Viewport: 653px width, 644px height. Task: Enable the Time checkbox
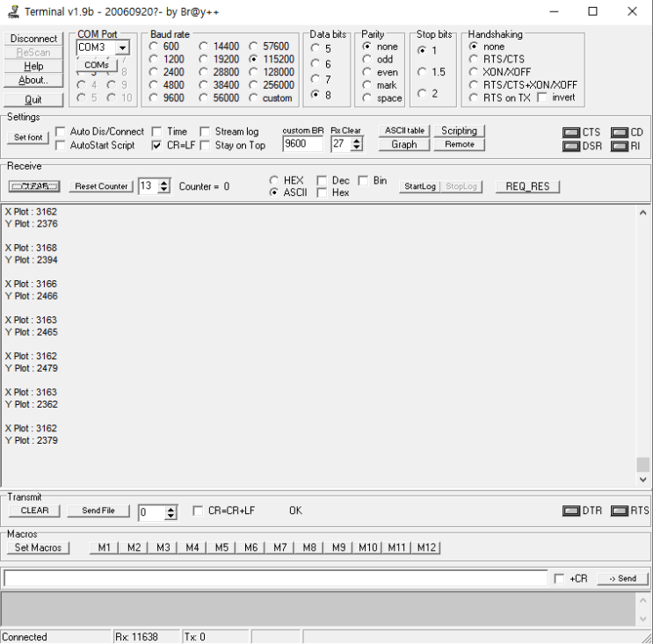point(157,132)
